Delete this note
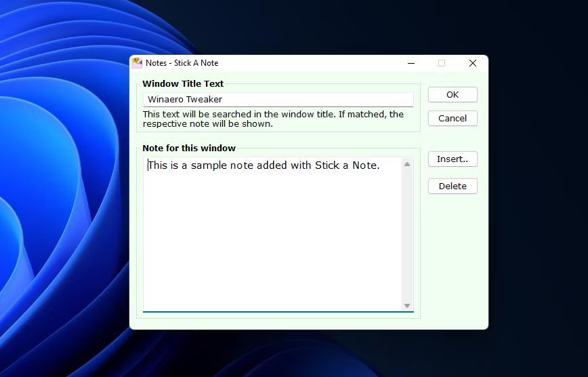 click(x=453, y=186)
